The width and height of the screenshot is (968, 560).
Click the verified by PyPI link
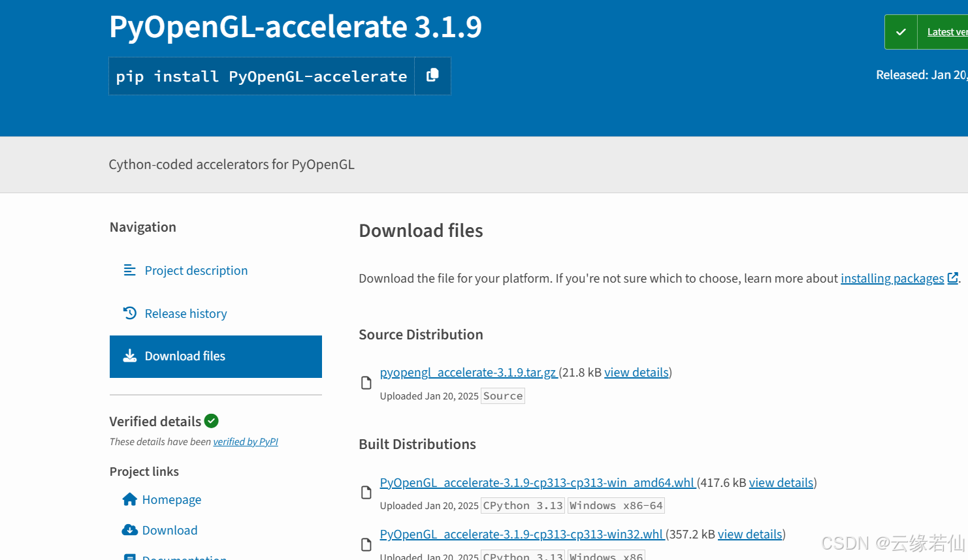(x=246, y=441)
